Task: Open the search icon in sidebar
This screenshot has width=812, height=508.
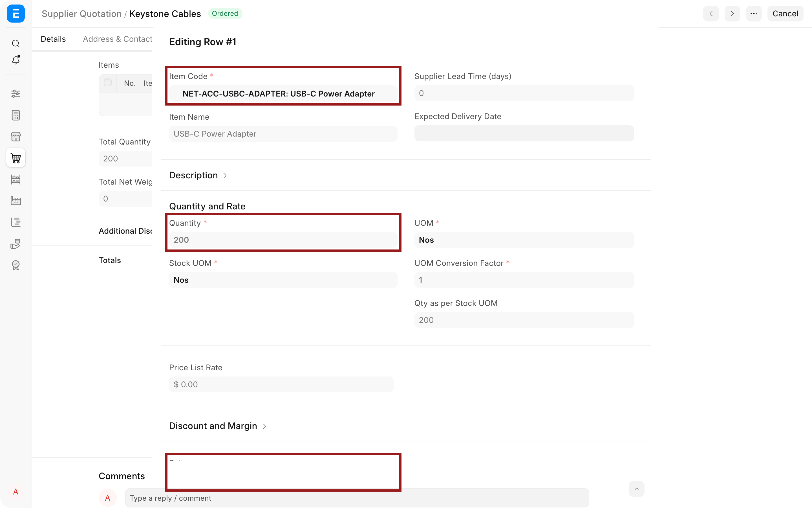Action: point(16,43)
